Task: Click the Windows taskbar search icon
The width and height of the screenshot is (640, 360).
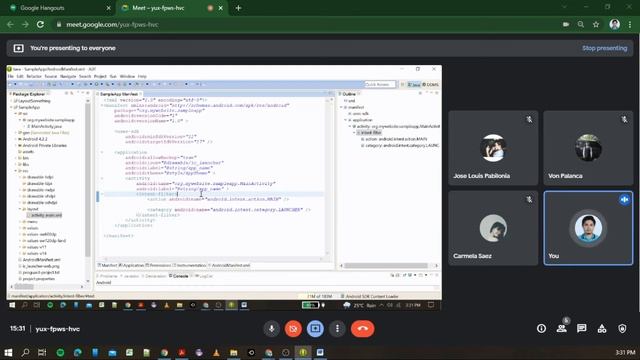Action: (x=25, y=352)
